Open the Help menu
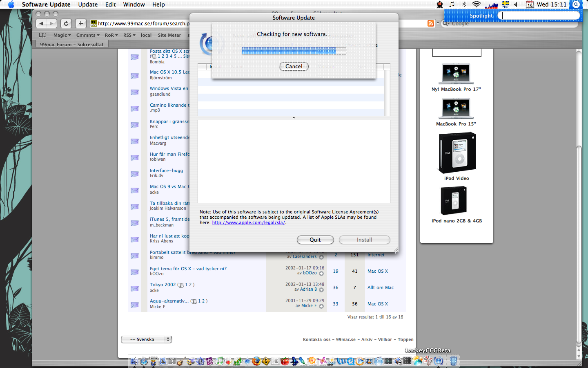 [158, 4]
